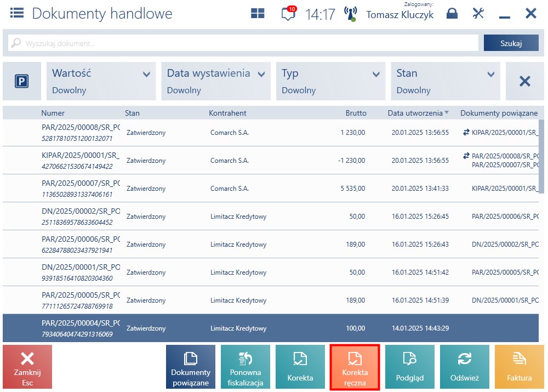Toggle the parking P filter button
Screen dimensions: 548x392
[22, 81]
